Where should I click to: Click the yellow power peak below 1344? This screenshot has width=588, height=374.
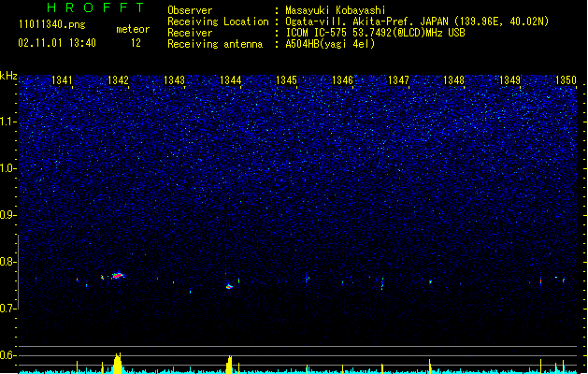point(229,365)
